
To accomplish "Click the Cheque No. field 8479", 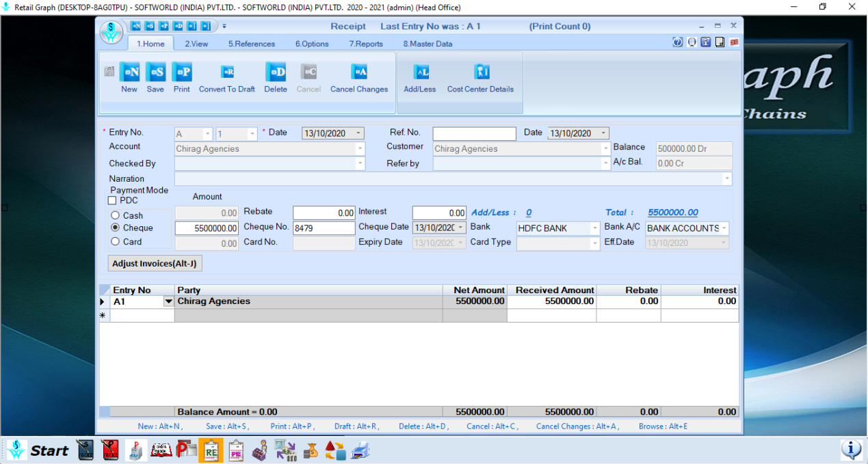I will (324, 228).
